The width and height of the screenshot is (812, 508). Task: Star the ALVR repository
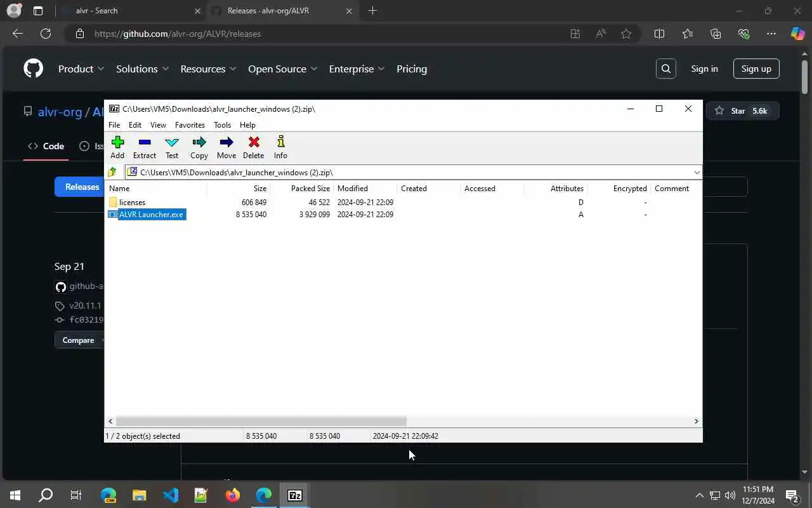point(742,110)
